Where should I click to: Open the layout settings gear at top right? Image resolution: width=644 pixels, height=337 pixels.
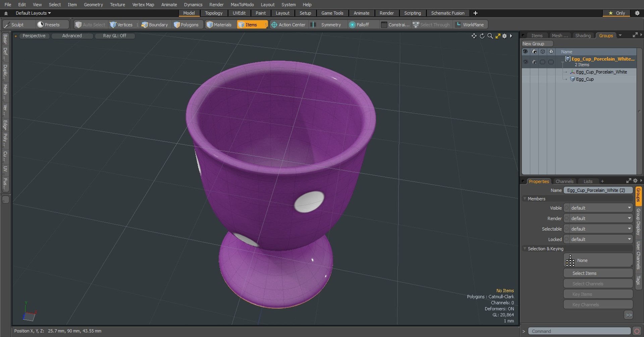tap(637, 13)
